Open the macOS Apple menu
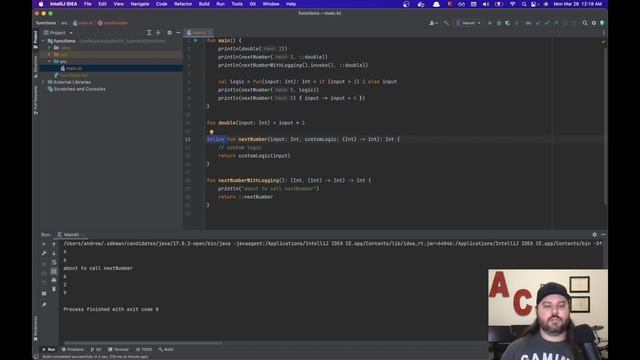The width and height of the screenshot is (640, 360). pos(41,4)
